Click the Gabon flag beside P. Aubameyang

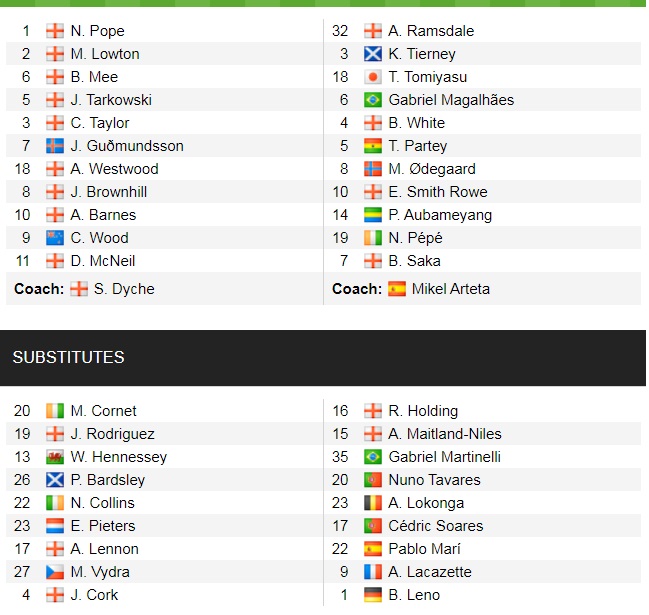[x=373, y=215]
